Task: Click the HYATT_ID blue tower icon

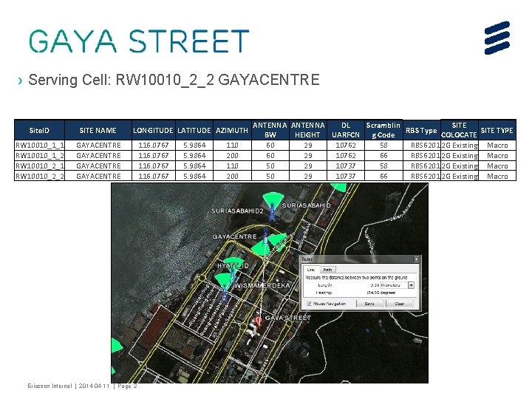Action: click(x=233, y=276)
